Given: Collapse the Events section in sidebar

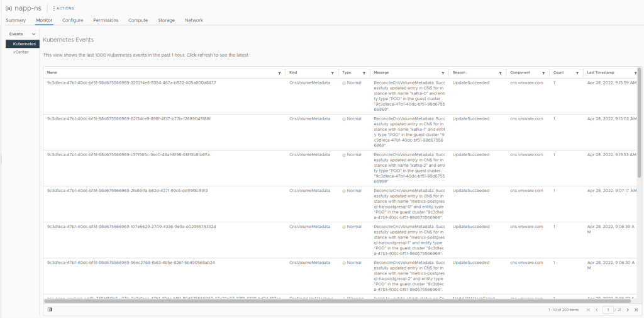Looking at the screenshot, I should [33, 34].
